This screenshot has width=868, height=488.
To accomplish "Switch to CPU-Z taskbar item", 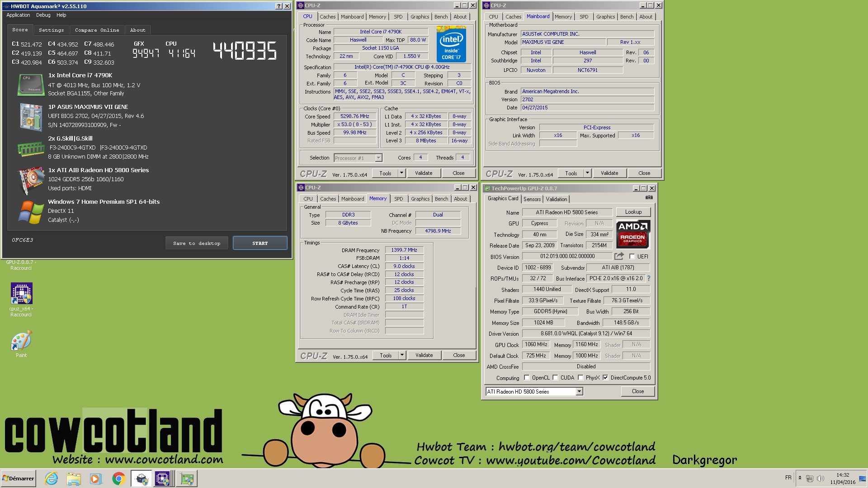I will pyautogui.click(x=163, y=479).
